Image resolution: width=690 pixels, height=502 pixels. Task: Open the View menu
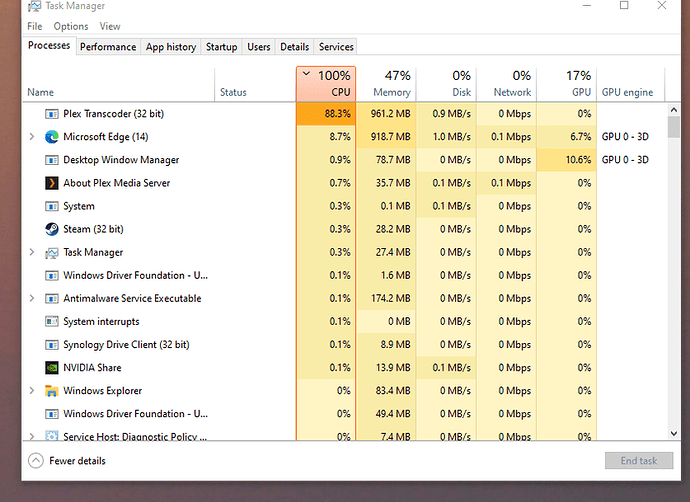pyautogui.click(x=110, y=26)
